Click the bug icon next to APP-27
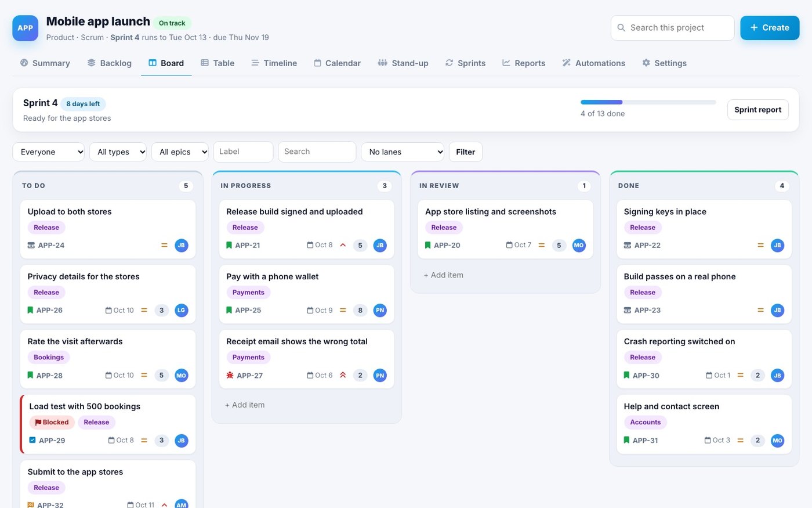This screenshot has height=508, width=812. pyautogui.click(x=230, y=376)
